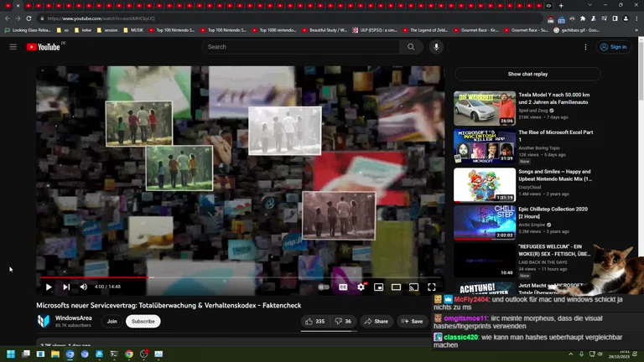
Task: Toggle theater mode
Action: point(396,287)
